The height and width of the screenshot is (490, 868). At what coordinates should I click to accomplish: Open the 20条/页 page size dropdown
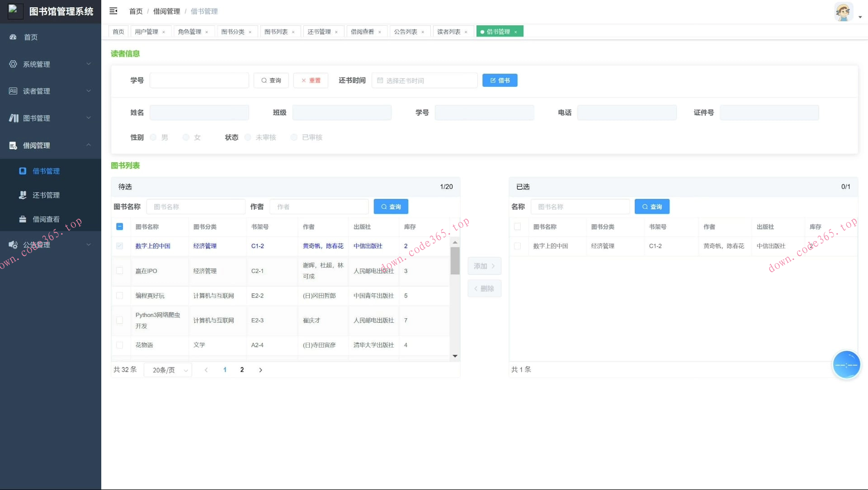pos(168,370)
